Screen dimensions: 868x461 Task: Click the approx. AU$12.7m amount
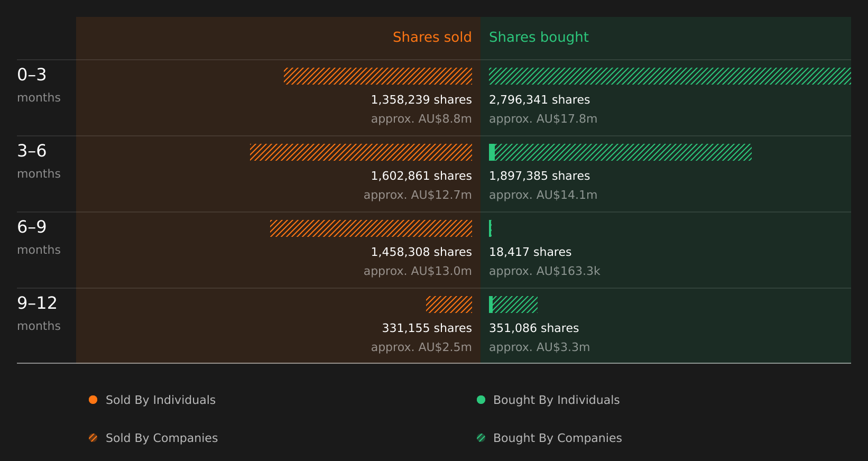[418, 195]
